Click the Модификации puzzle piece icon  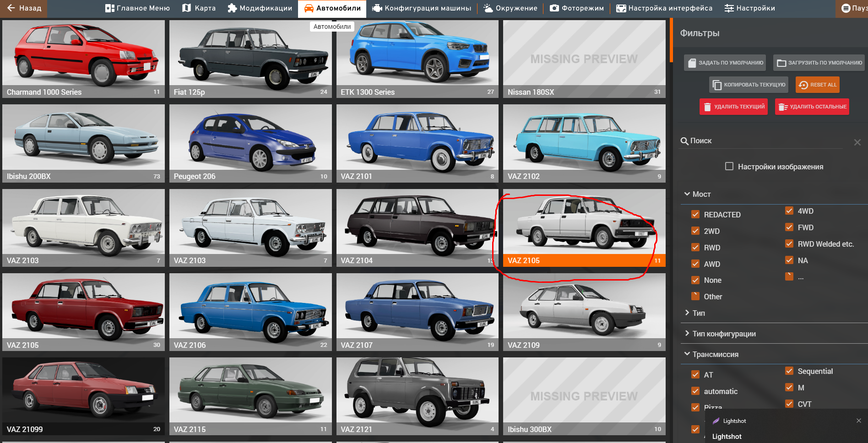pyautogui.click(x=232, y=8)
